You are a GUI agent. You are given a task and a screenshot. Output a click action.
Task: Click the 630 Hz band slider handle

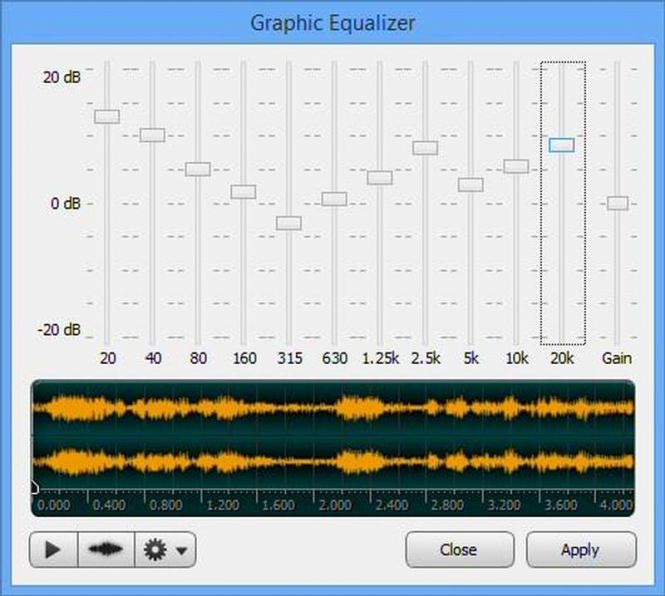click(334, 199)
